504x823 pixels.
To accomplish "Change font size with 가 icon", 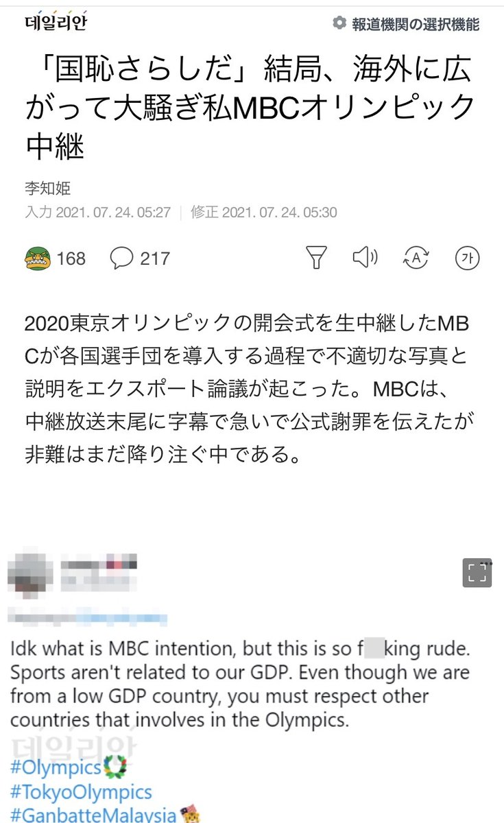I will [x=468, y=258].
